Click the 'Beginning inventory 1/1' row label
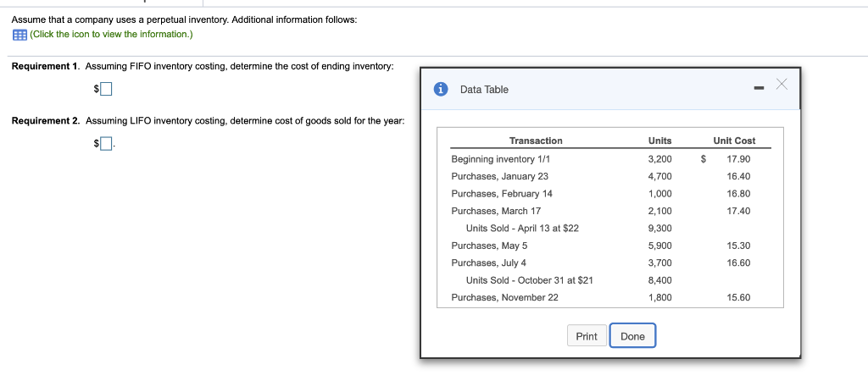 (501, 159)
